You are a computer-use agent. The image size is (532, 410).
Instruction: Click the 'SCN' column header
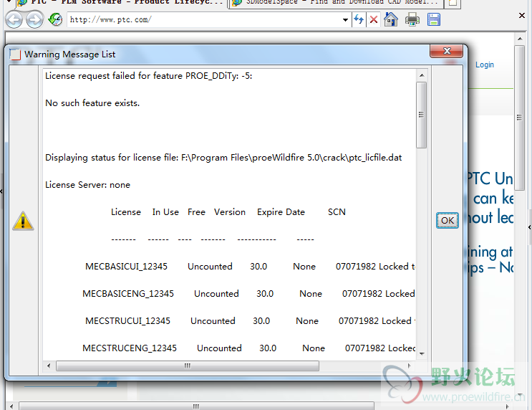click(x=337, y=212)
